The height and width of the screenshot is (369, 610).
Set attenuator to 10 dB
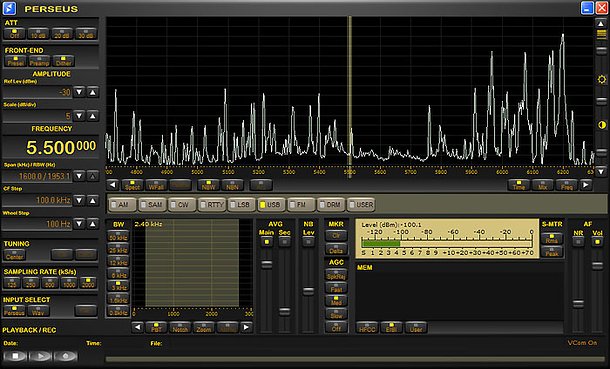(x=38, y=34)
